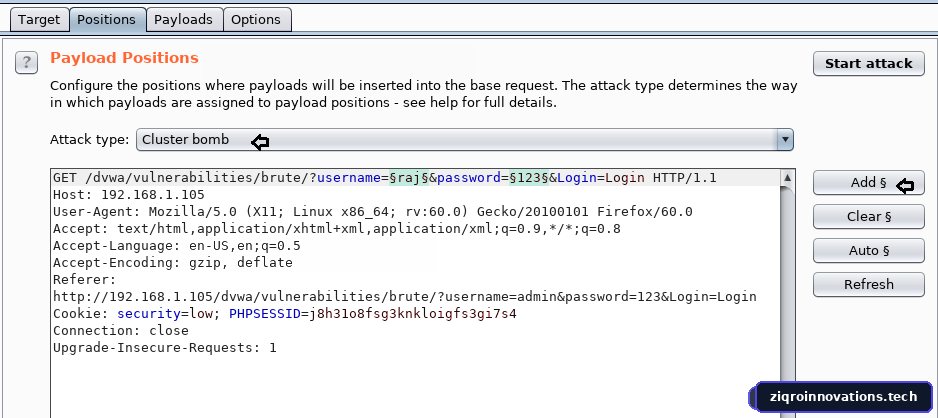Open the Cluster bomb attack type combo box
Screen dimensions: 938x418
click(x=465, y=140)
